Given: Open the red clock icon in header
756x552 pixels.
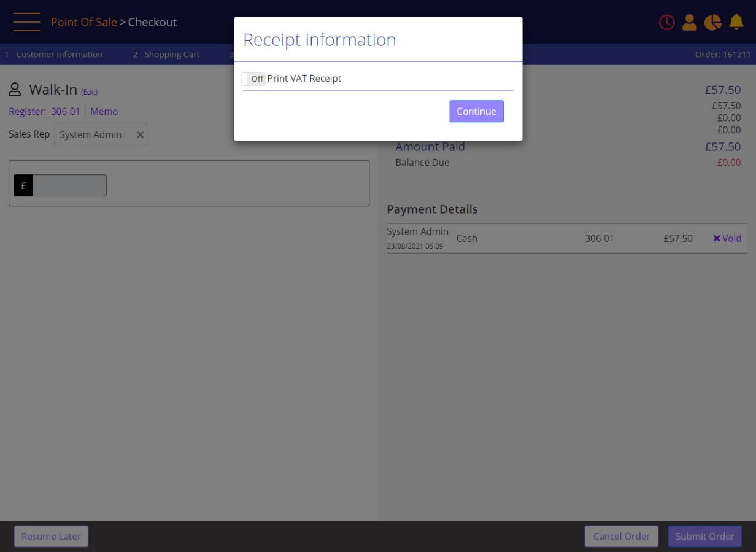Looking at the screenshot, I should point(666,22).
